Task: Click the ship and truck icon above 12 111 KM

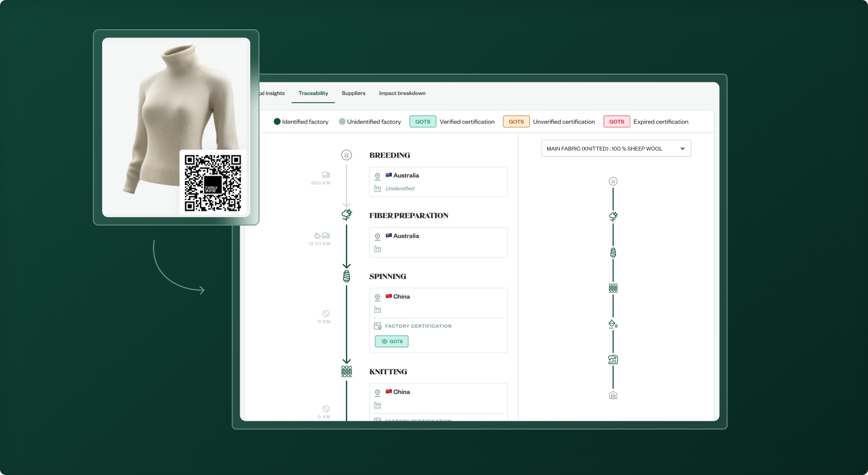Action: pyautogui.click(x=322, y=236)
